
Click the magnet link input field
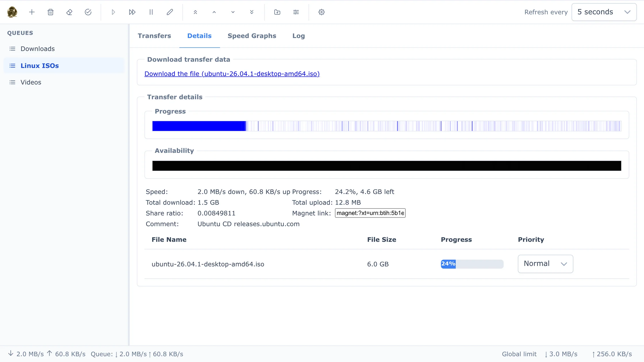coord(370,213)
